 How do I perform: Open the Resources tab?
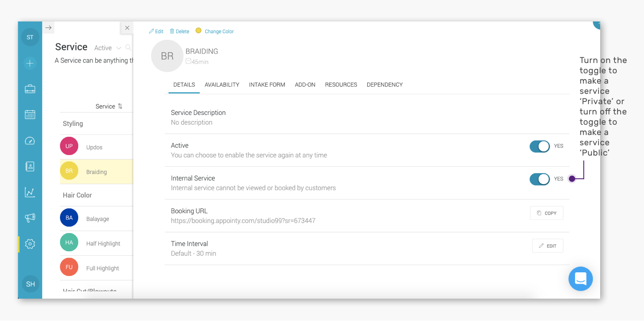point(341,84)
